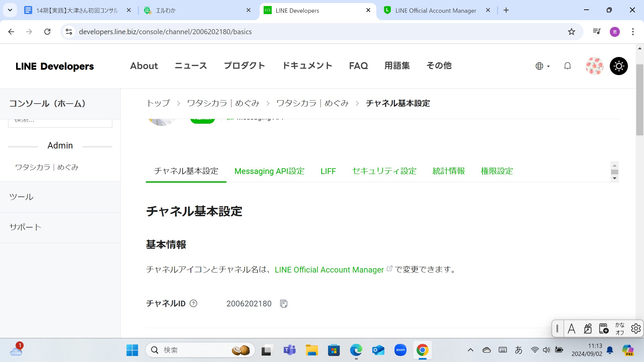
Task: Open the Messaging API設定 tab
Action: pos(269,171)
